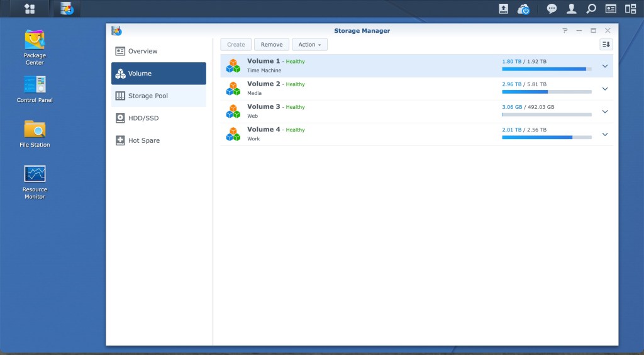Open the Action dropdown menu
The width and height of the screenshot is (644, 355).
pyautogui.click(x=309, y=45)
